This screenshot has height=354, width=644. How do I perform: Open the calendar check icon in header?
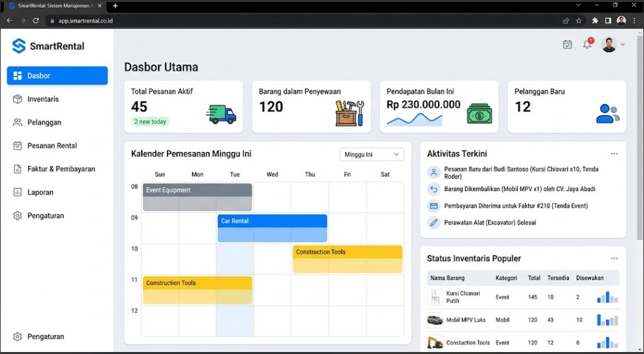coord(567,44)
